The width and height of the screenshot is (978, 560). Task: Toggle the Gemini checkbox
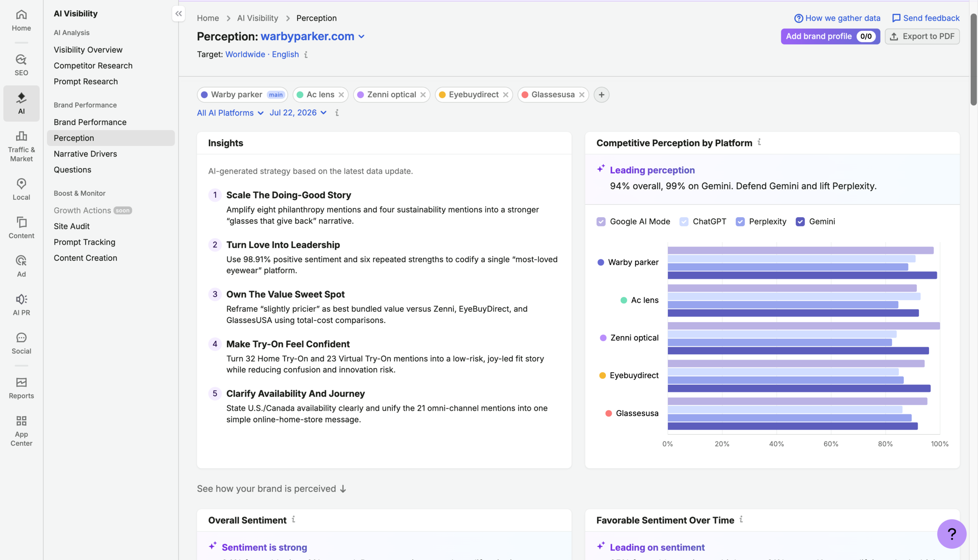tap(800, 221)
